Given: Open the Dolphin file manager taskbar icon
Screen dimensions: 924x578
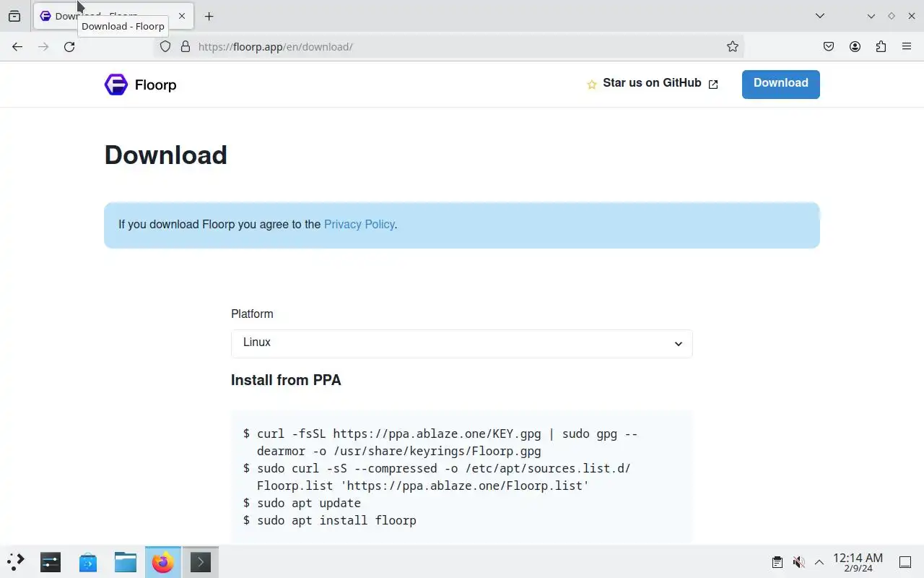Looking at the screenshot, I should coord(126,561).
